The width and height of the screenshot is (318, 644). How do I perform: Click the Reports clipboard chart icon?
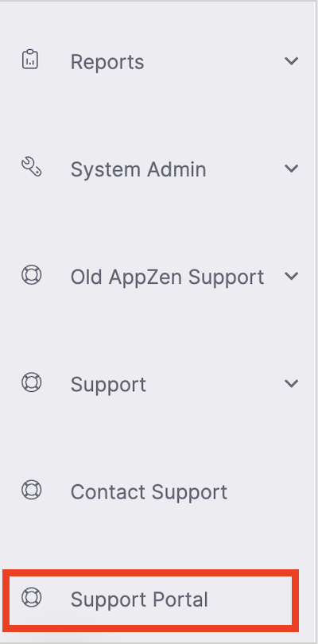[30, 60]
